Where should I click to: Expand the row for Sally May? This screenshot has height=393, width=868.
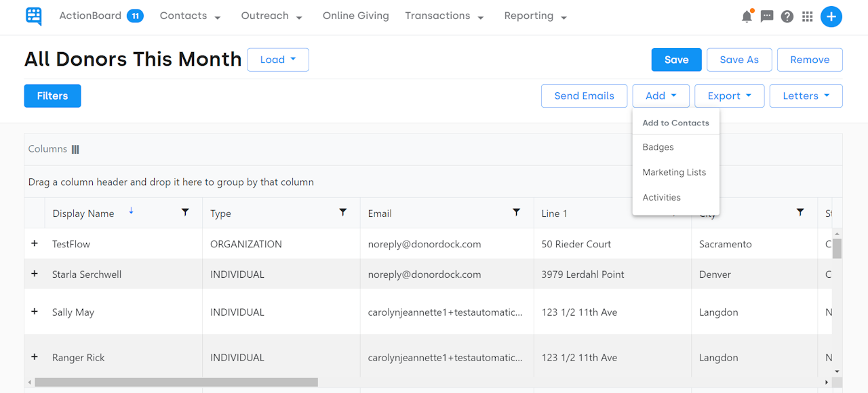click(35, 312)
